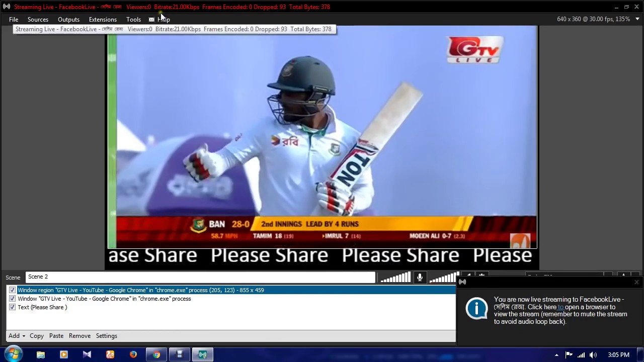Screen dimensions: 644x362
Task: Open the resolution dropdown arrow at top right
Action: [637, 19]
